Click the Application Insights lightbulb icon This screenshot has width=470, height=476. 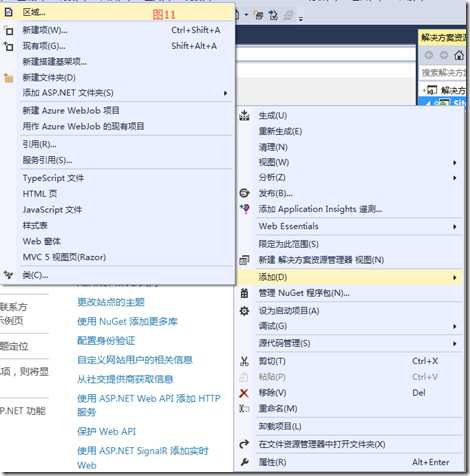(244, 209)
